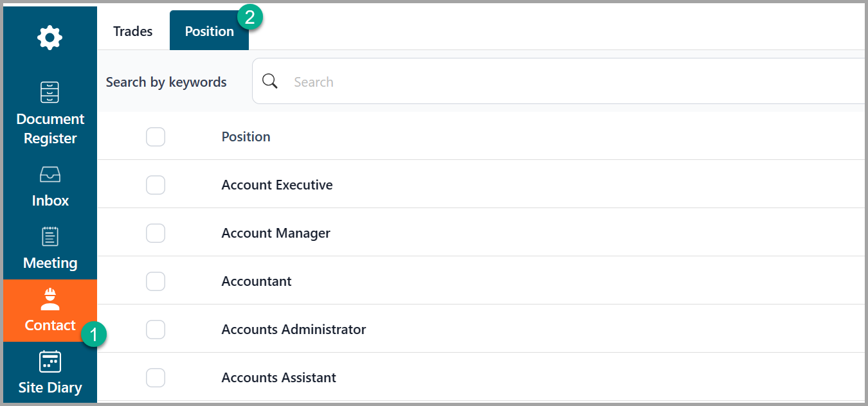This screenshot has height=406, width=868.
Task: Go to Inbox tray icon
Action: click(50, 174)
